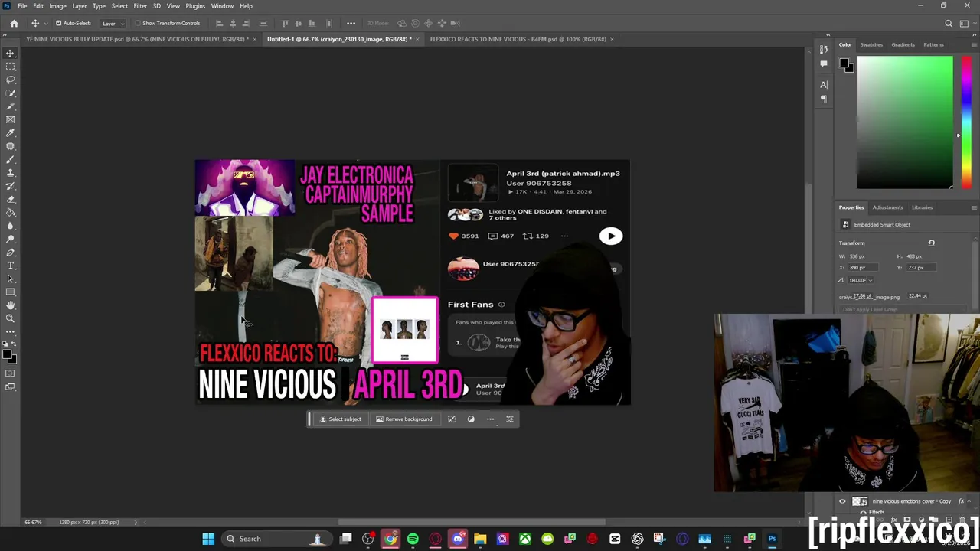Open the Character panel icon
This screenshot has height=551, width=980.
(x=824, y=84)
